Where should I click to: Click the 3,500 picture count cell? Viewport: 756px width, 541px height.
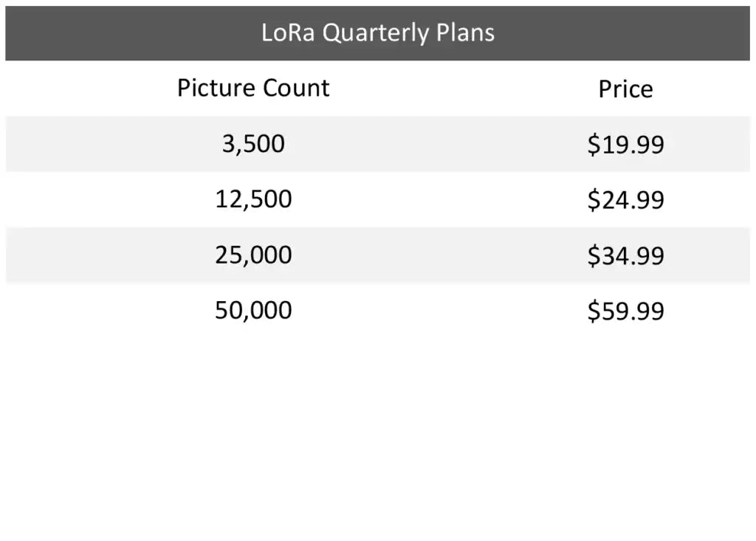point(253,143)
